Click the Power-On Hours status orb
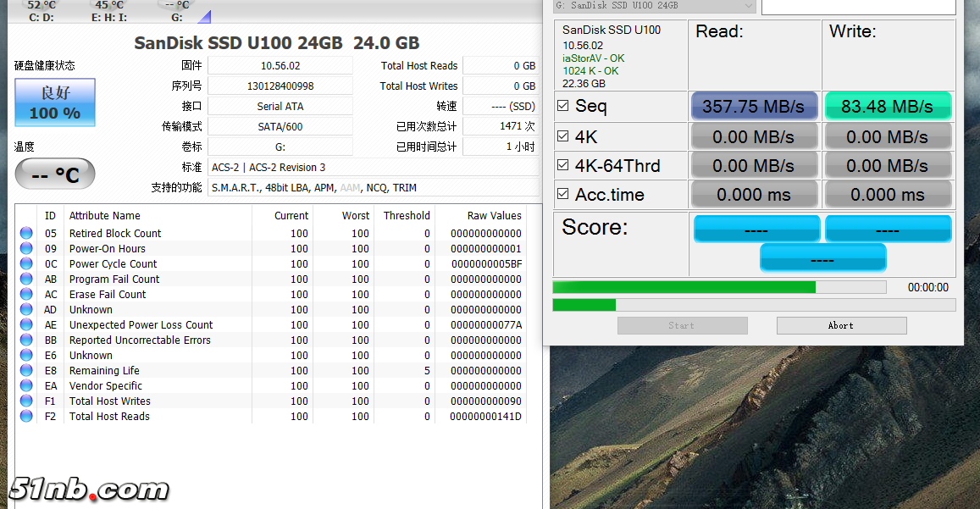 tap(26, 249)
